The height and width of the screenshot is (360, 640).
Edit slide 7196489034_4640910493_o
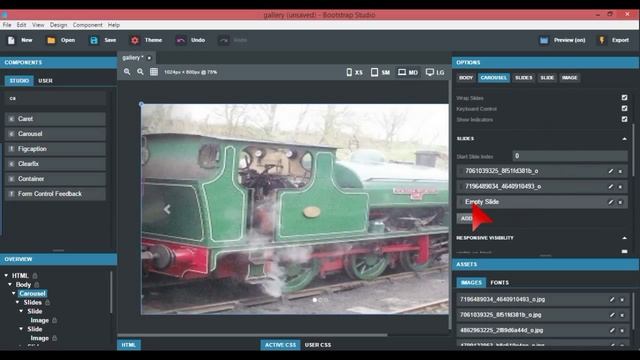(611, 187)
